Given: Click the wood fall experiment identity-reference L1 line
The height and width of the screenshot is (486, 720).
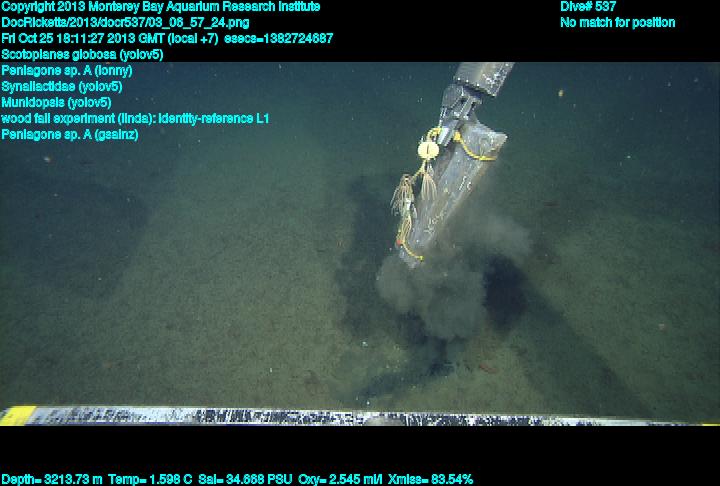Looking at the screenshot, I should click(135, 118).
